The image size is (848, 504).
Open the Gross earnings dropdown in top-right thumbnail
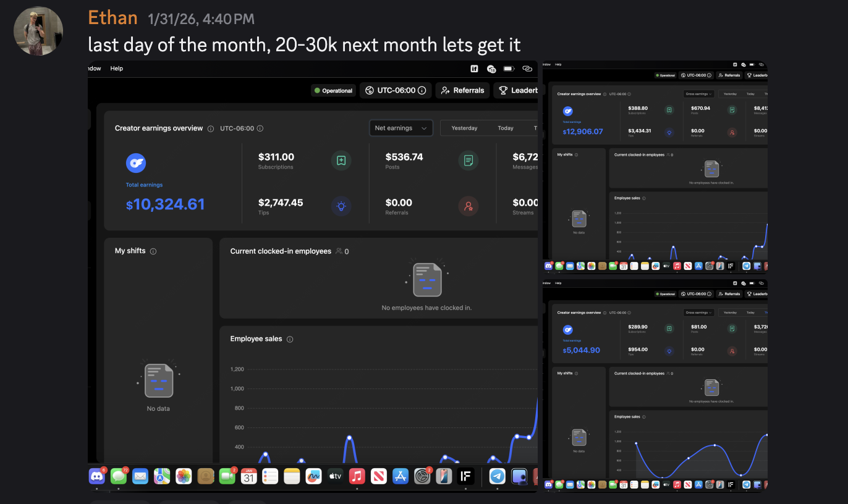click(698, 94)
